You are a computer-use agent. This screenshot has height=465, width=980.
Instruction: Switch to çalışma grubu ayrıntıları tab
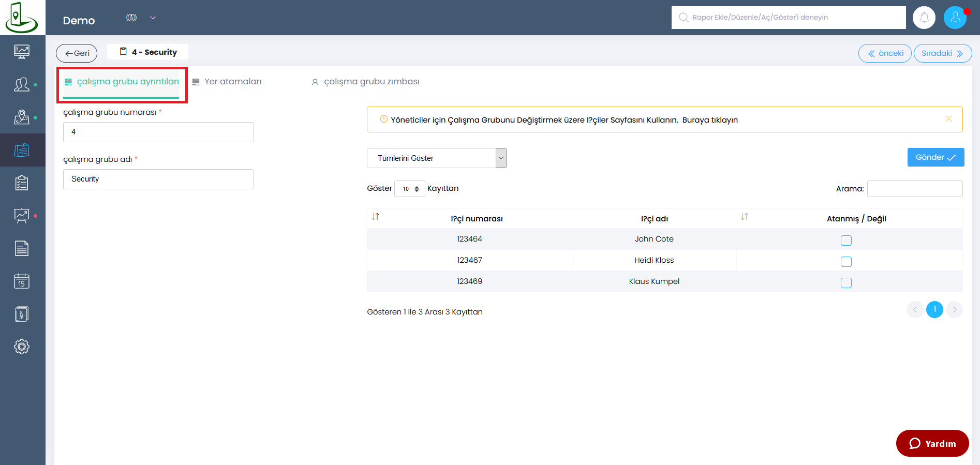122,82
